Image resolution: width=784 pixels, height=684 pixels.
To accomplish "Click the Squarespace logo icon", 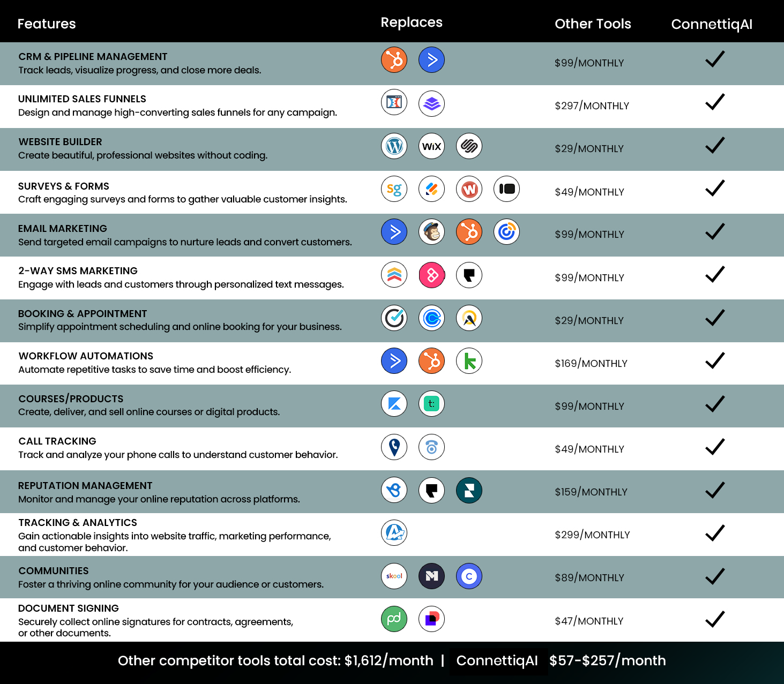I will pyautogui.click(x=469, y=146).
